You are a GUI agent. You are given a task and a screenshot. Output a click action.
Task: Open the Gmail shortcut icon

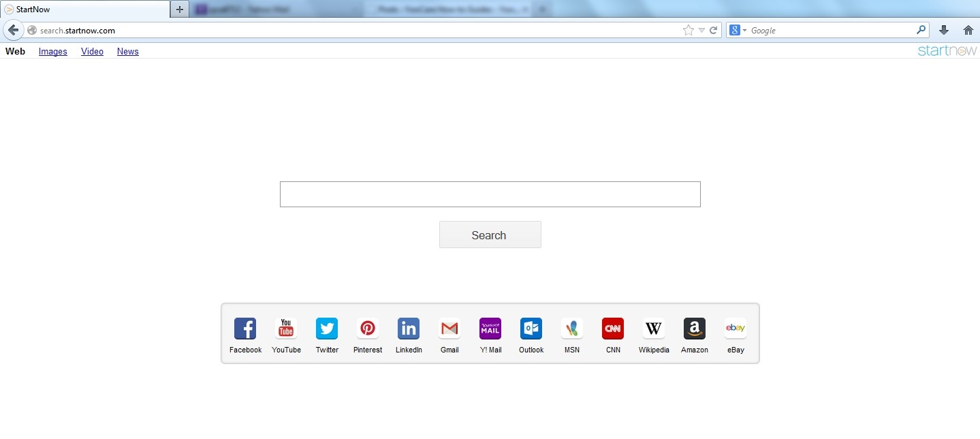pyautogui.click(x=449, y=329)
